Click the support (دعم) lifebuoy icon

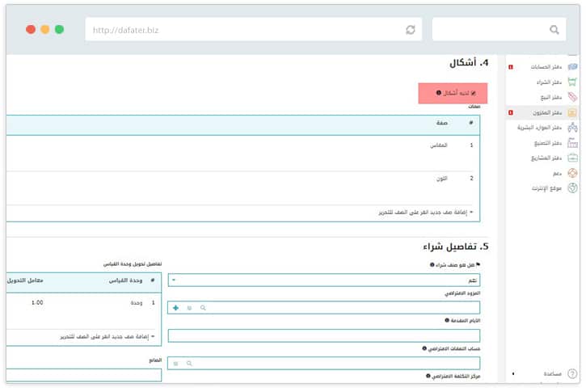tap(572, 173)
